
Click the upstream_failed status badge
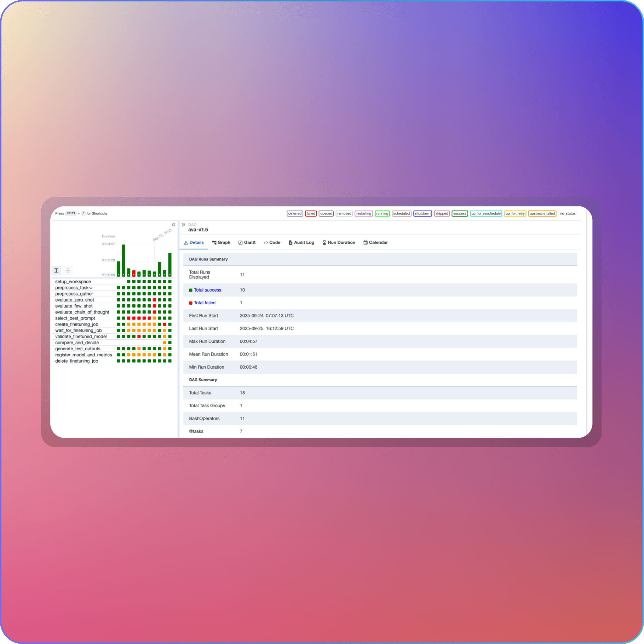point(542,213)
